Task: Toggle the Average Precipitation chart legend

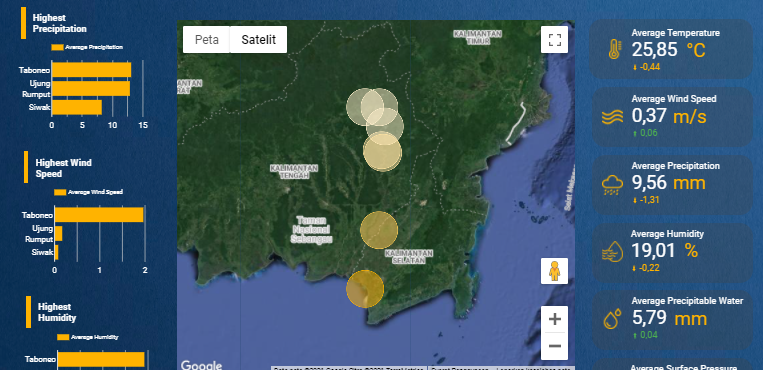Action: tap(87, 47)
